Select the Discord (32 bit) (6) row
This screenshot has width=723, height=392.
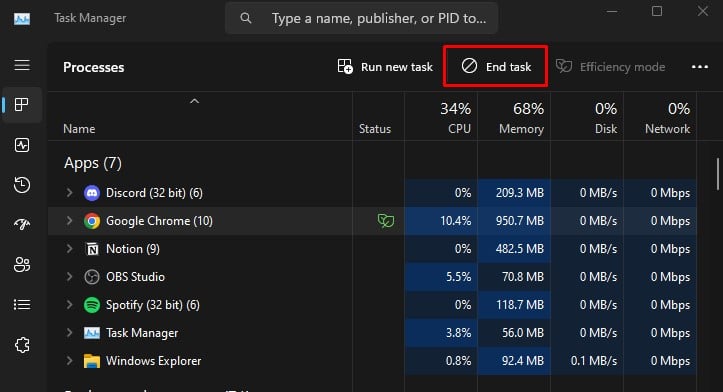coord(372,193)
